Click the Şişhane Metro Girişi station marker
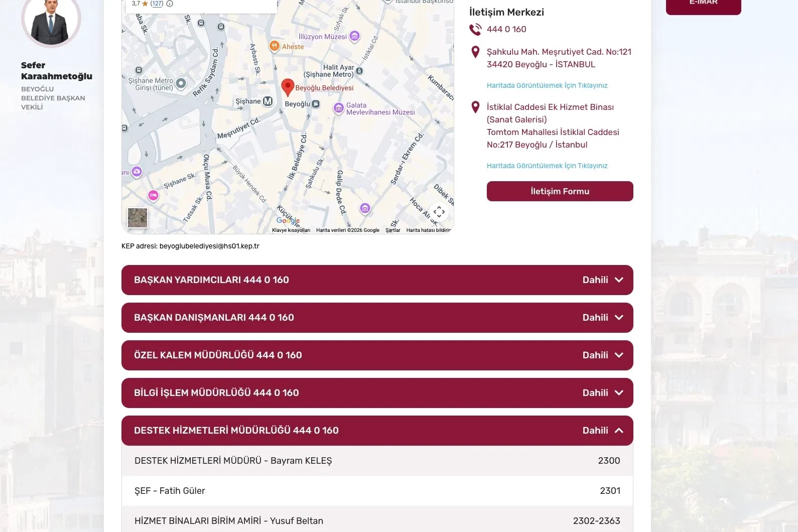Viewport: 798px width, 532px height. click(181, 83)
